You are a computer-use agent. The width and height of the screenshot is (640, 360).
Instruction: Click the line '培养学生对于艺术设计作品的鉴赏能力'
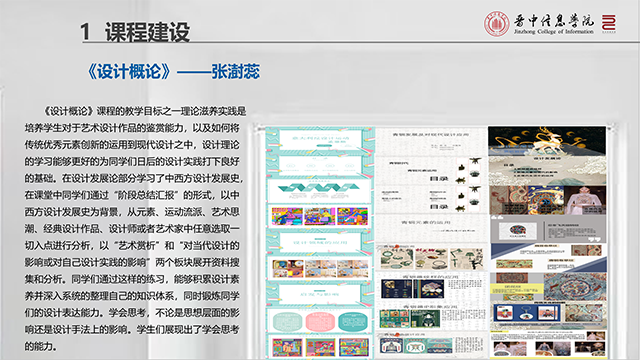pos(132,128)
